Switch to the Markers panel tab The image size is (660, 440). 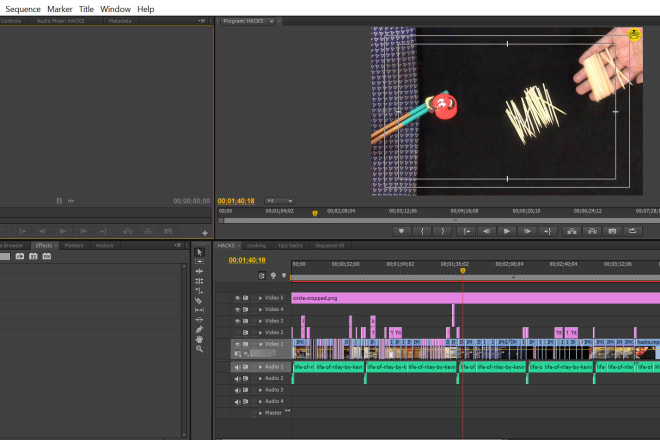(x=74, y=245)
